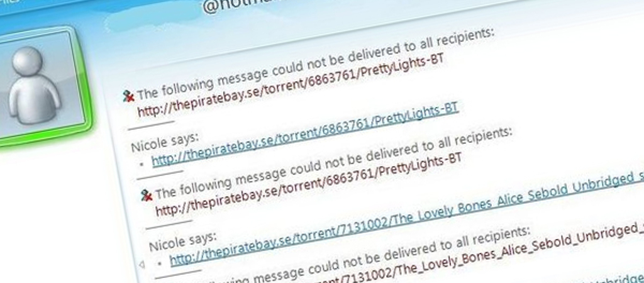Click the second red-X undelivered message icon
644x283 pixels.
[146, 195]
